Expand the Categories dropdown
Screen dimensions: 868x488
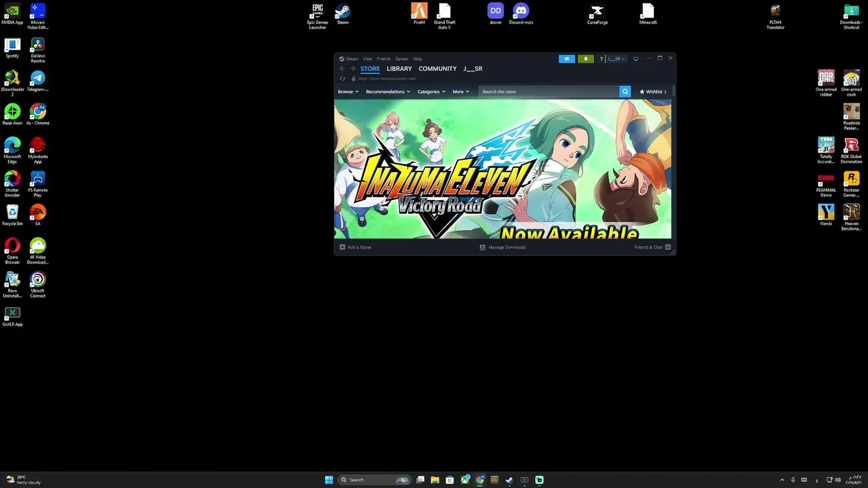tap(431, 91)
